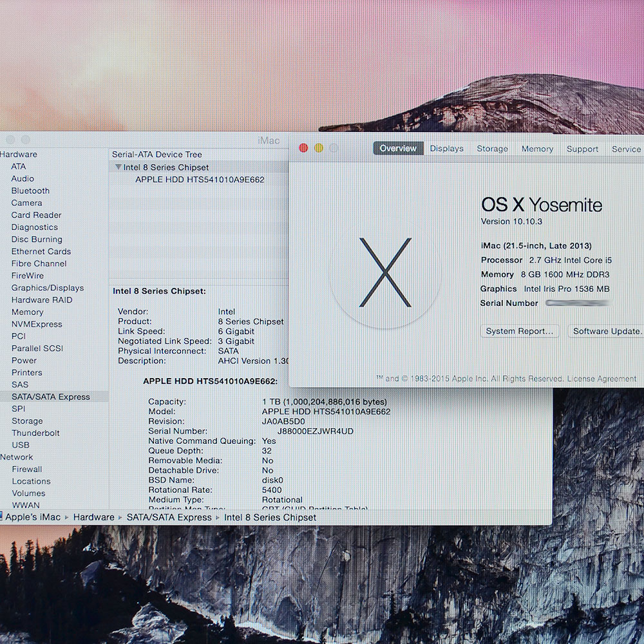The width and height of the screenshot is (644, 644).
Task: Click the Negotiated Link Speed value 3 Gigabit
Action: pos(236,341)
